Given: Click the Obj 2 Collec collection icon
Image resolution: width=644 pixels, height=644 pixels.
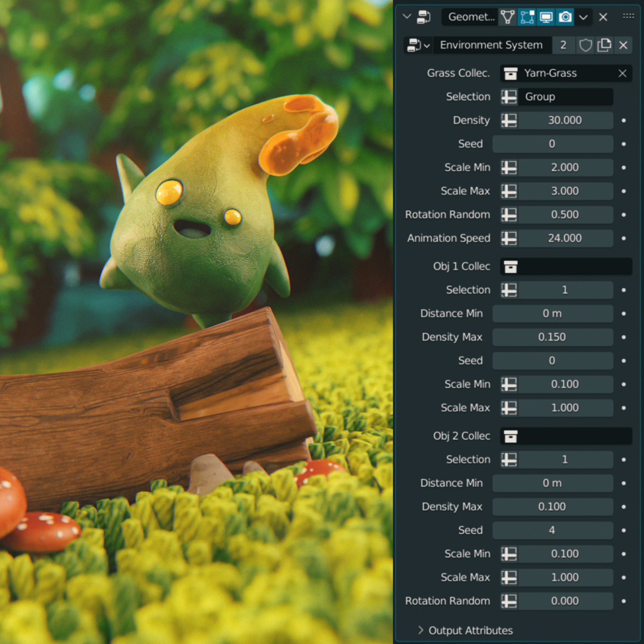Looking at the screenshot, I should [x=511, y=436].
